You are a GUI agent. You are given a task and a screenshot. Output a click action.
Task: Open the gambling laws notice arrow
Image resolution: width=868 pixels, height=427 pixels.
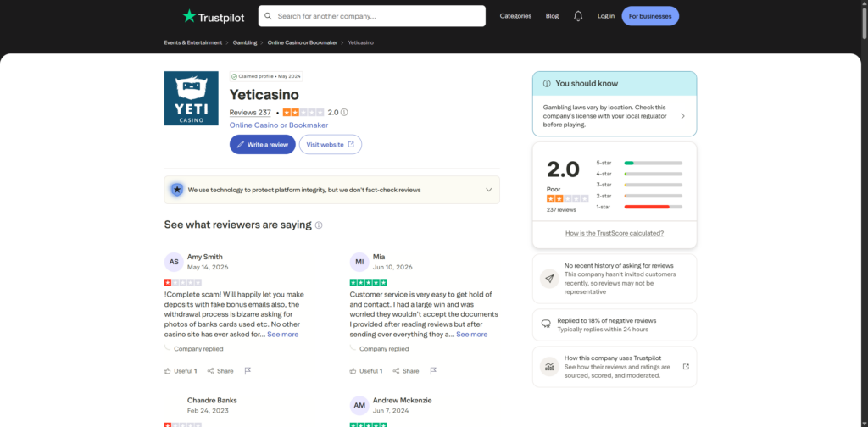[682, 116]
